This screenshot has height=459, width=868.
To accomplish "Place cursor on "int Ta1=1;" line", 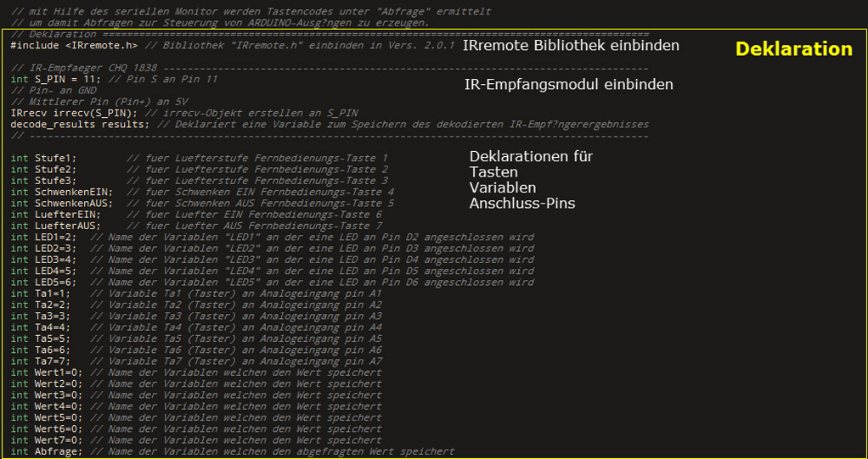I will (x=40, y=294).
